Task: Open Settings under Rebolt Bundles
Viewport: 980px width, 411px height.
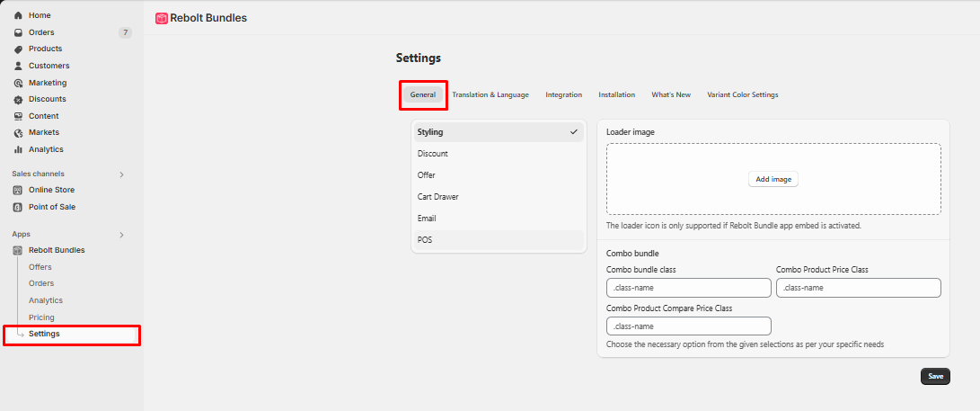Action: point(44,334)
